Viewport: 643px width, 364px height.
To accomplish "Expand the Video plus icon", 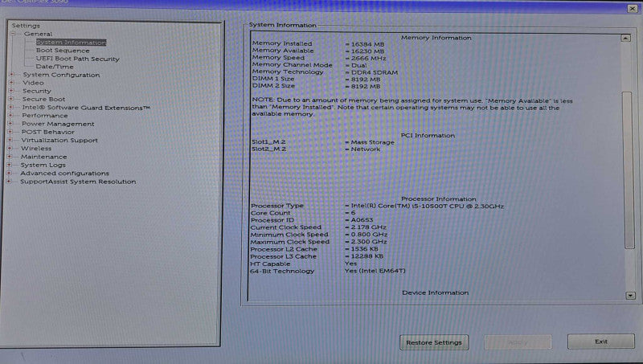I will [x=12, y=83].
